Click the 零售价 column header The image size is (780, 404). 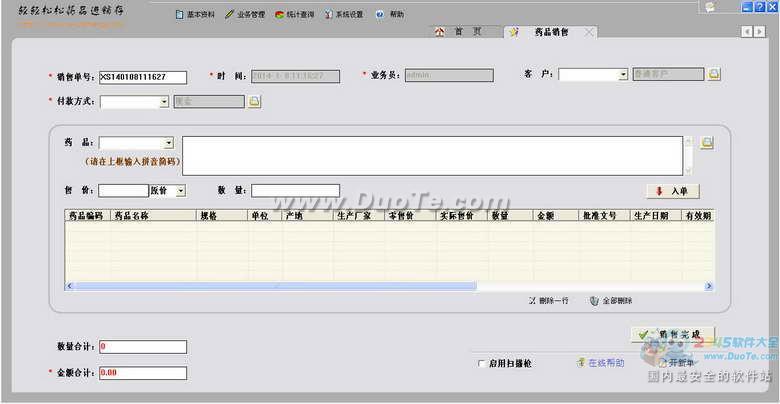pos(410,215)
